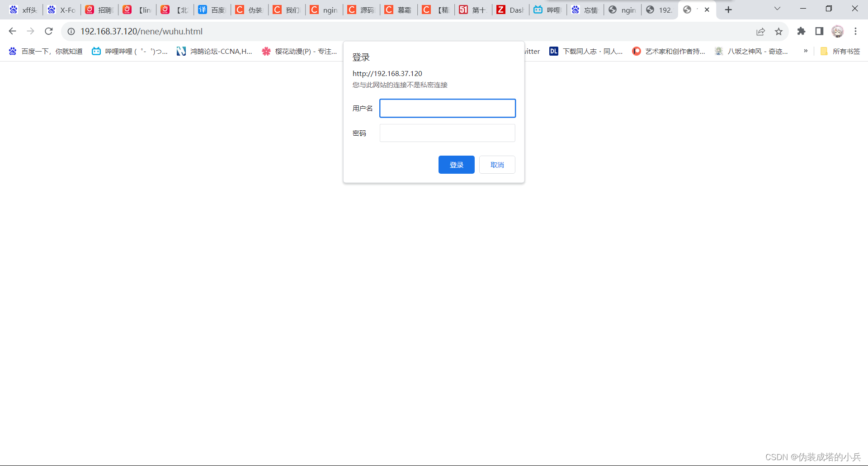
Task: Switch to the 我们 tab
Action: (287, 10)
